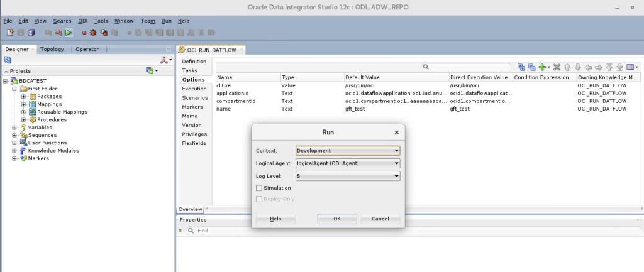
Task: Open the ODI menu
Action: coord(83,21)
